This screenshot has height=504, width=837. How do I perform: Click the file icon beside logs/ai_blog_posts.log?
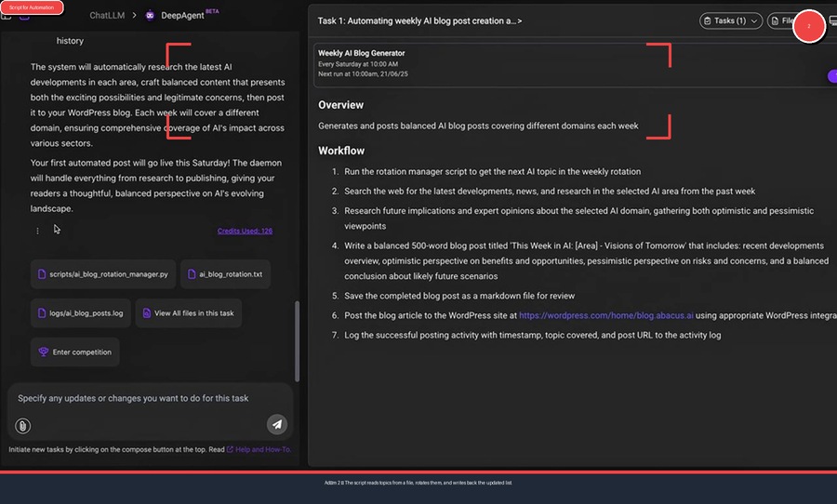pos(42,313)
